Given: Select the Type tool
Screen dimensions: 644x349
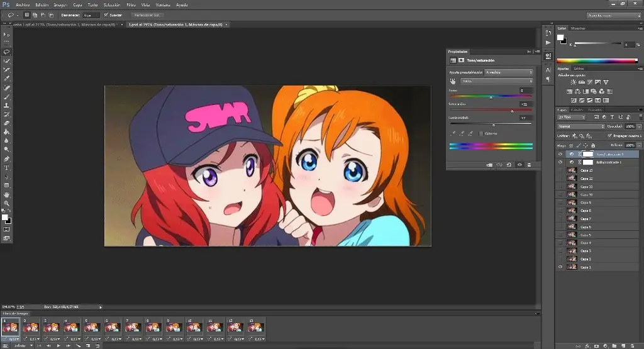Looking at the screenshot, I should [x=7, y=168].
